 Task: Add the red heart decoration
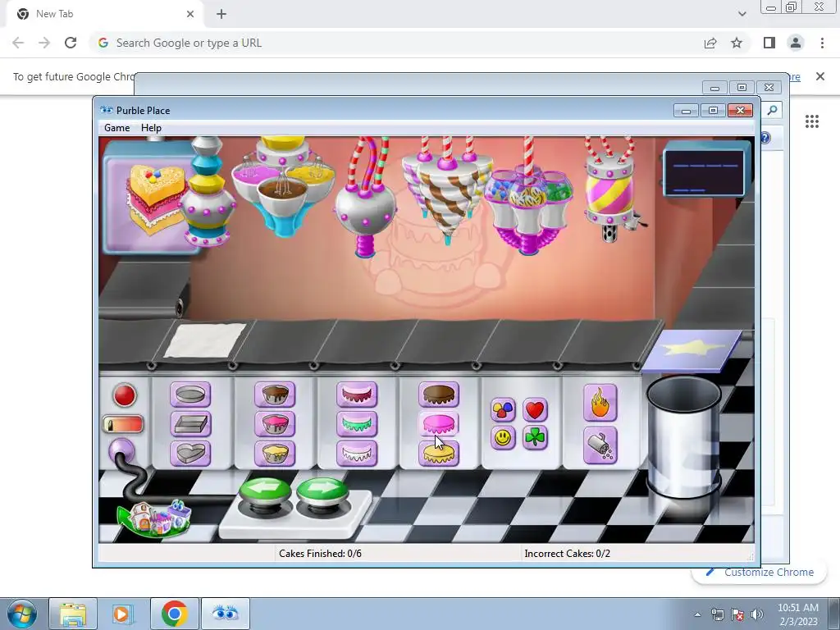(535, 410)
